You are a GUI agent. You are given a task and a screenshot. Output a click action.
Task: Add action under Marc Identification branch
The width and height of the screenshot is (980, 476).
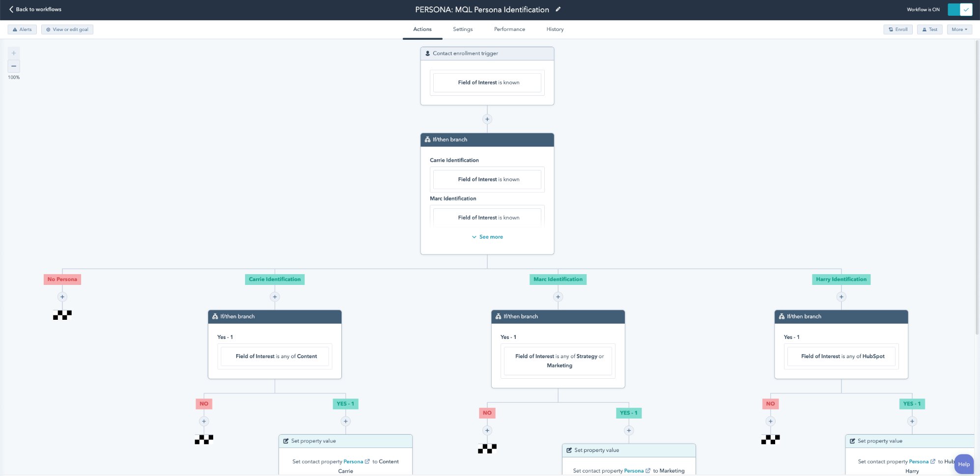tap(558, 297)
